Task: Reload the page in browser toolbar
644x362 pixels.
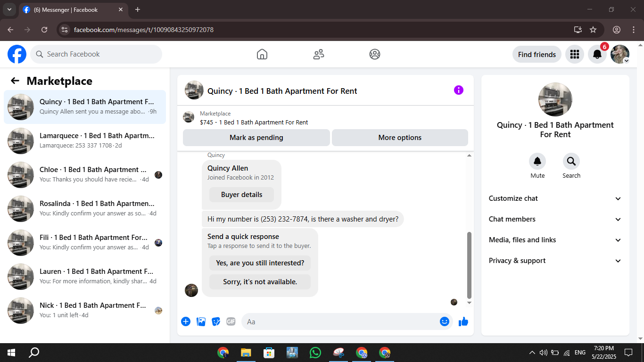Action: click(44, 30)
